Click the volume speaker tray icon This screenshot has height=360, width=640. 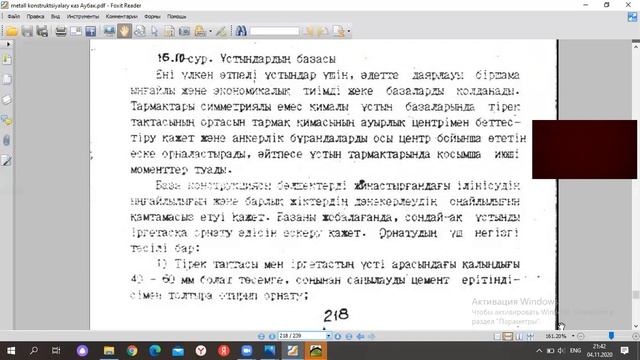561,351
